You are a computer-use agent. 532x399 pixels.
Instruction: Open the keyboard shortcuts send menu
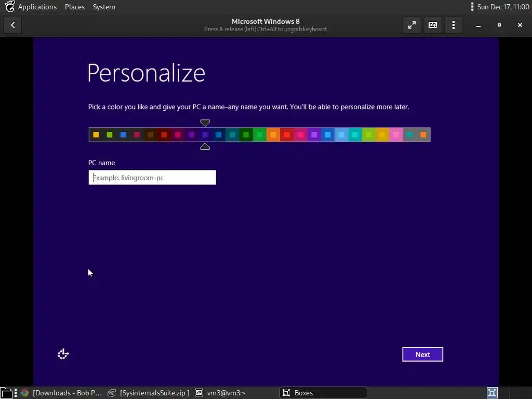click(x=433, y=25)
